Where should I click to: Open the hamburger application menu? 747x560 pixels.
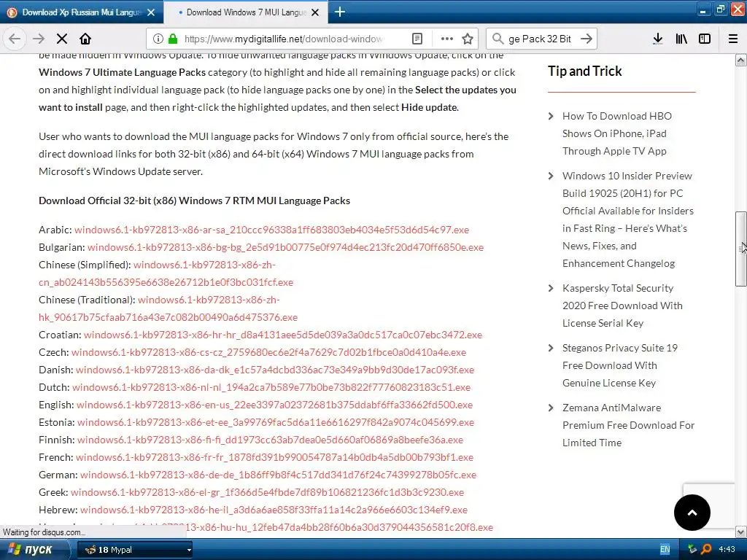point(733,39)
